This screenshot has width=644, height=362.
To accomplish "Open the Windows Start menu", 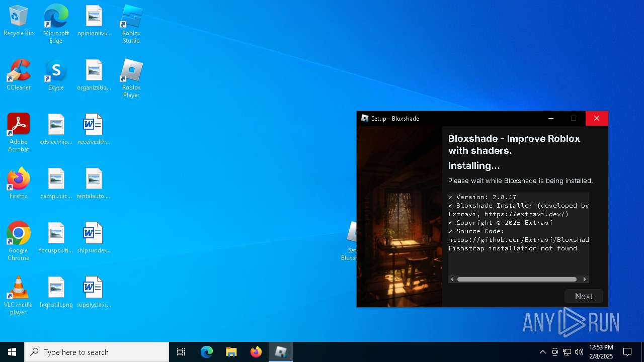I will tap(12, 352).
